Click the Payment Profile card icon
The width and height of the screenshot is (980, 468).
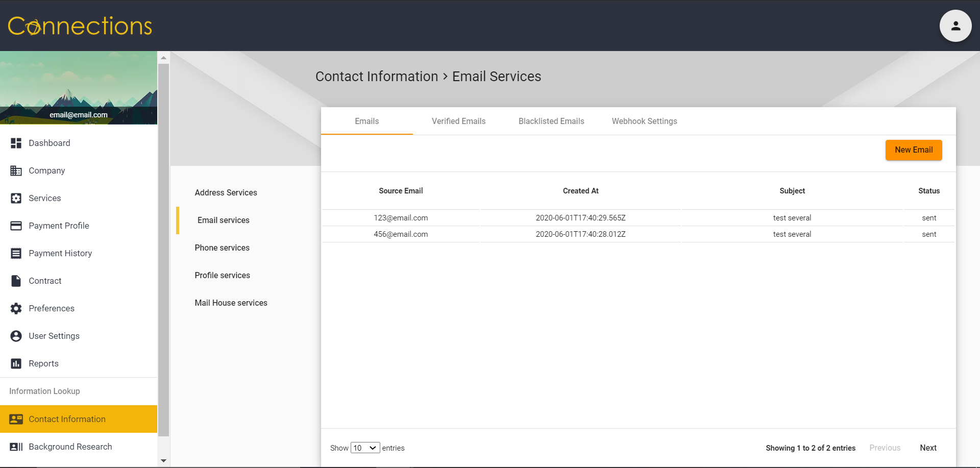point(16,226)
